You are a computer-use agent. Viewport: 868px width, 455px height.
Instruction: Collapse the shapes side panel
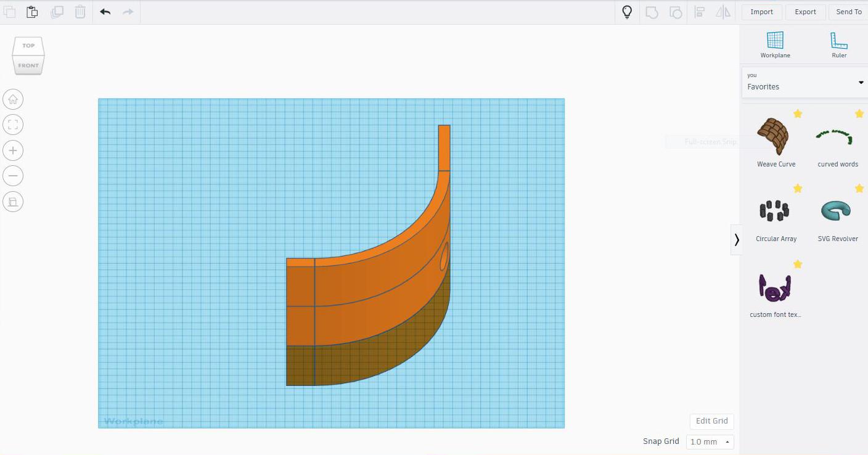736,239
